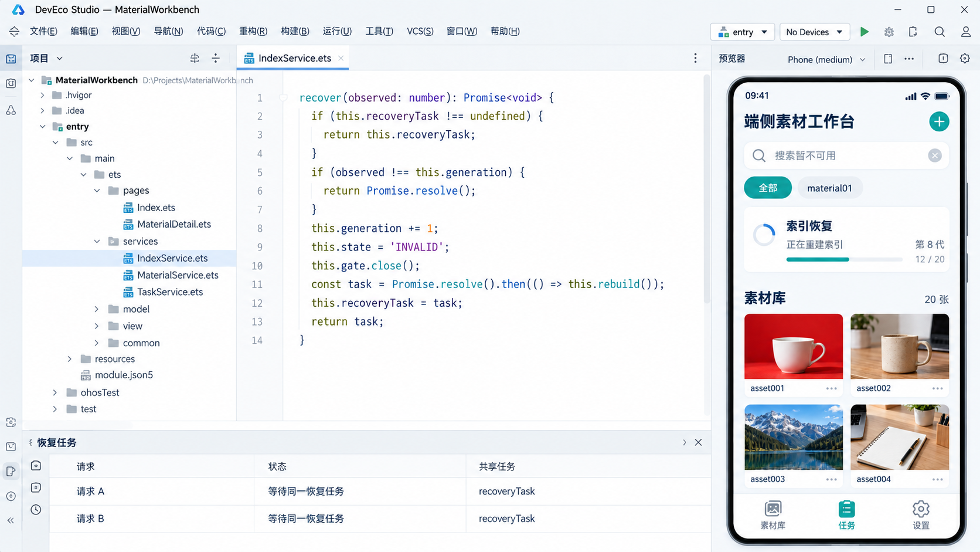Rotate device icon in previewer toolbar
The width and height of the screenshot is (980, 552).
pos(888,59)
